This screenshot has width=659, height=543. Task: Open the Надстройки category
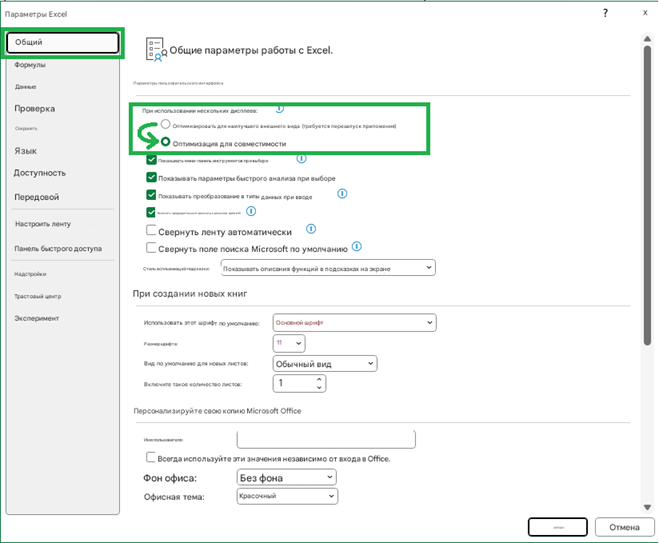(30, 274)
